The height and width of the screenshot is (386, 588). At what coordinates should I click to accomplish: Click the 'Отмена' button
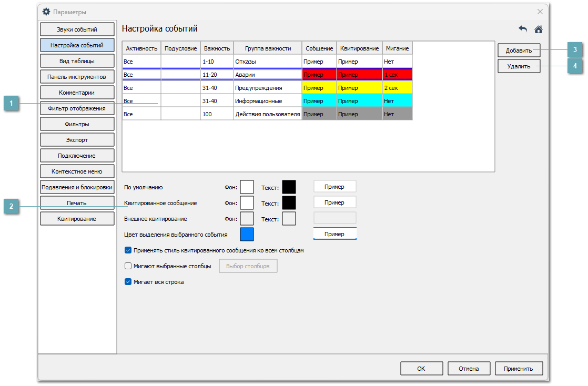tap(468, 369)
